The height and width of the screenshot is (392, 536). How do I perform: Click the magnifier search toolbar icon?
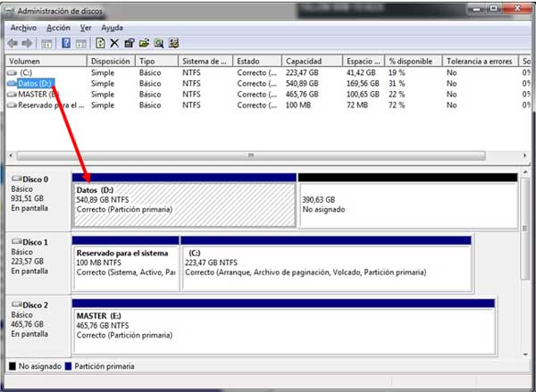(159, 43)
